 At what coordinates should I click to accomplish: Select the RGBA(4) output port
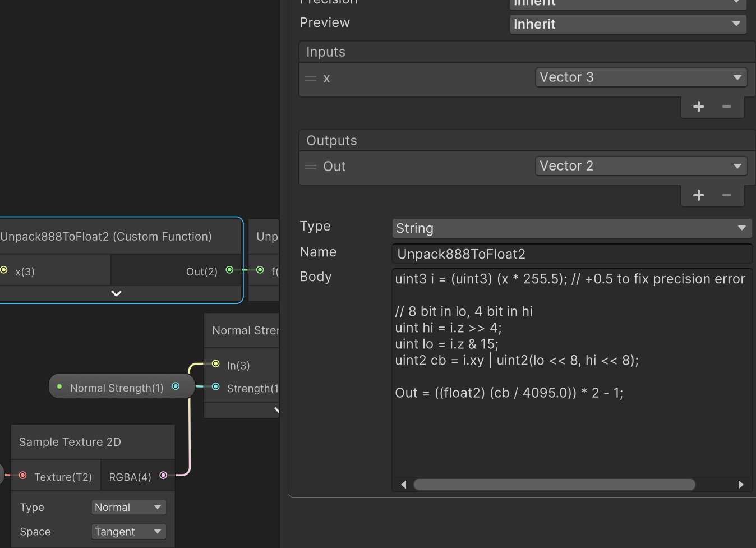click(163, 475)
